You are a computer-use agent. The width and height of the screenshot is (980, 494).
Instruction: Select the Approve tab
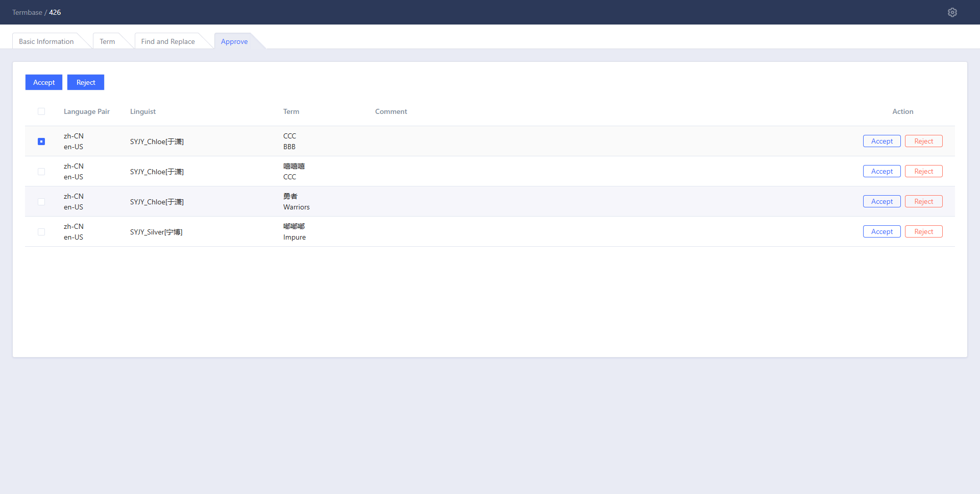pyautogui.click(x=234, y=41)
